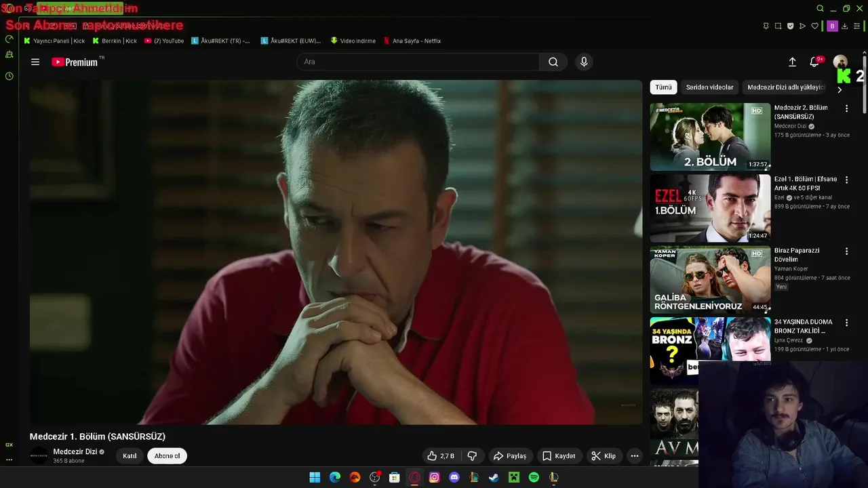Open Steam from the taskbar
868x488 pixels.
[x=494, y=477]
